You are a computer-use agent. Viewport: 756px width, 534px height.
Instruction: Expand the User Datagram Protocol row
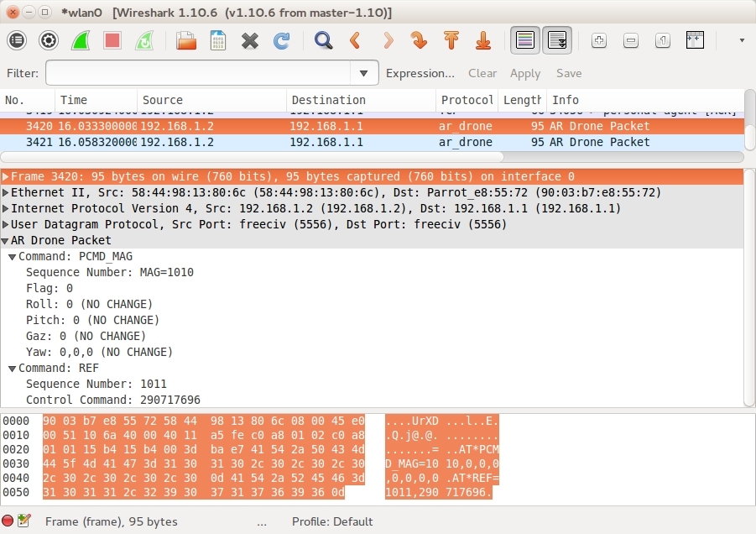point(6,225)
